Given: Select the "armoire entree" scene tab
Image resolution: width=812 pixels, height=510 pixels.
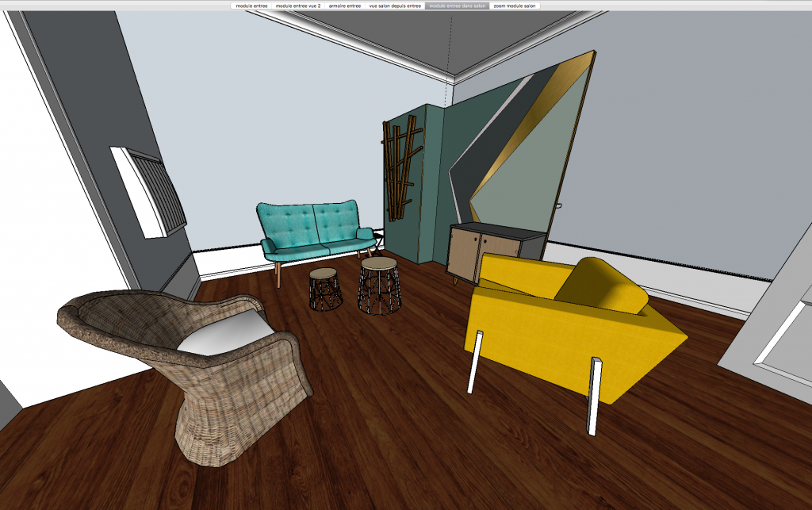Looking at the screenshot, I should (x=344, y=6).
